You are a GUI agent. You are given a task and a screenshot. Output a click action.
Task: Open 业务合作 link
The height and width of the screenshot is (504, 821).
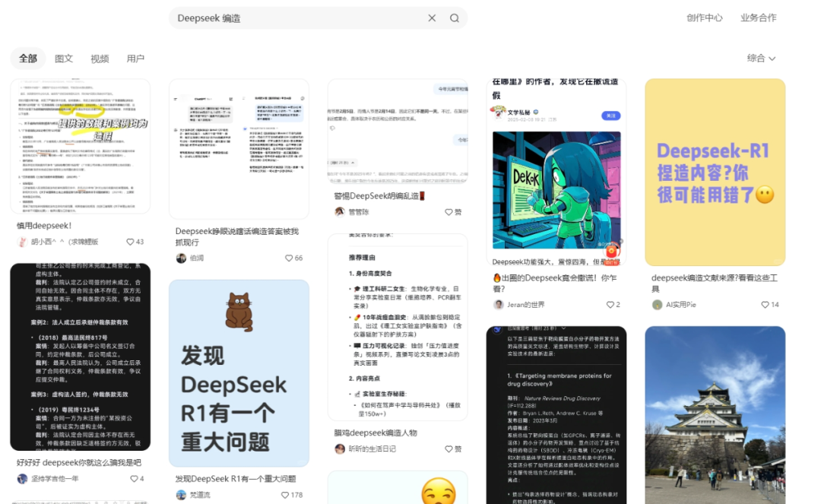tap(758, 17)
